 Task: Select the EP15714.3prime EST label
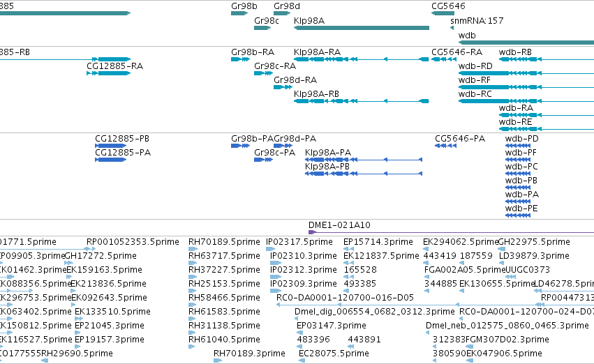coord(378,242)
